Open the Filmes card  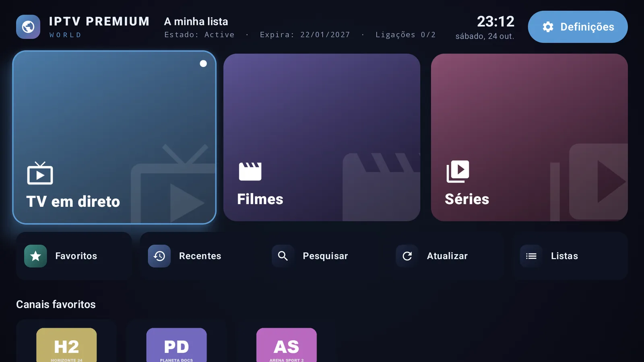[322, 137]
